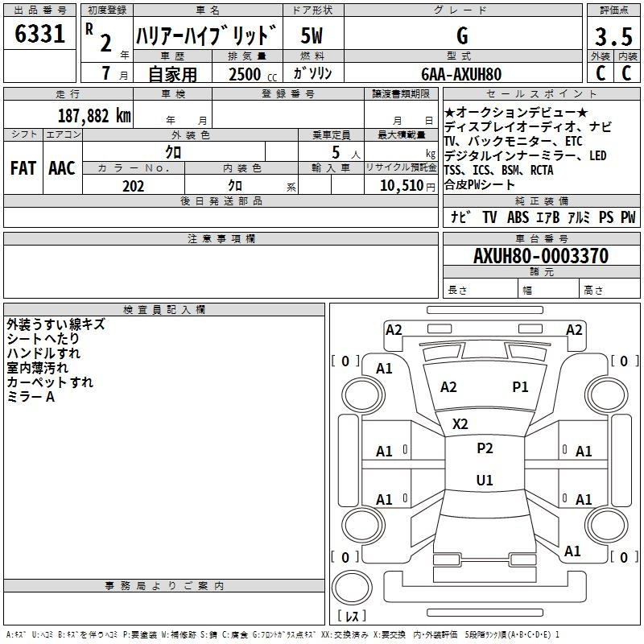Select the evaluation score 3.5
The image size is (644, 644).
point(613,36)
